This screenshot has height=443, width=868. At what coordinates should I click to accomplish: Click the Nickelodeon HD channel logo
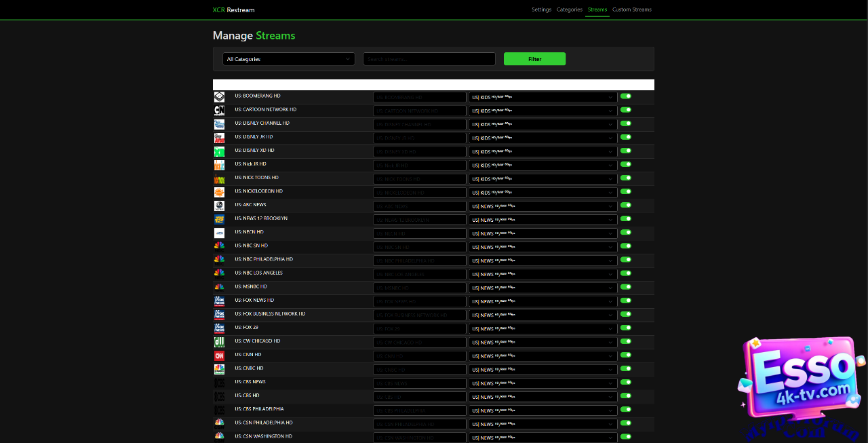click(x=219, y=192)
